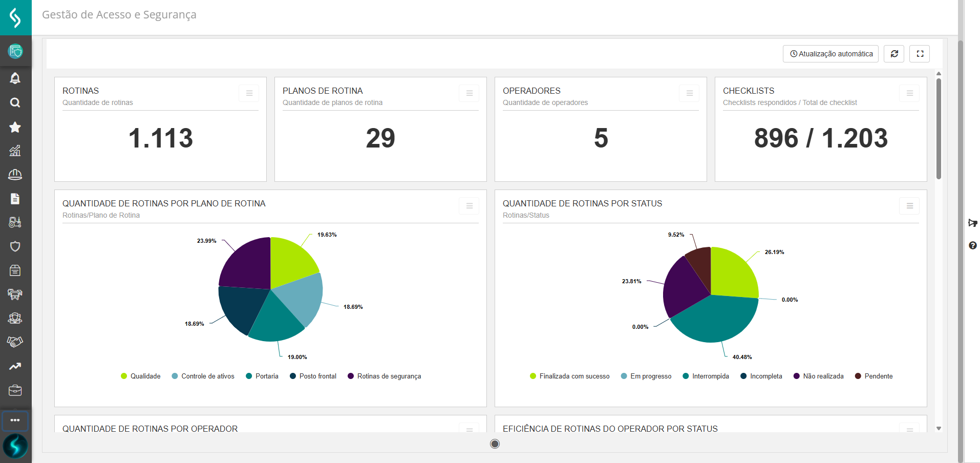Image resolution: width=980 pixels, height=463 pixels.
Task: Open the briefcase icon in sidebar
Action: (x=15, y=390)
